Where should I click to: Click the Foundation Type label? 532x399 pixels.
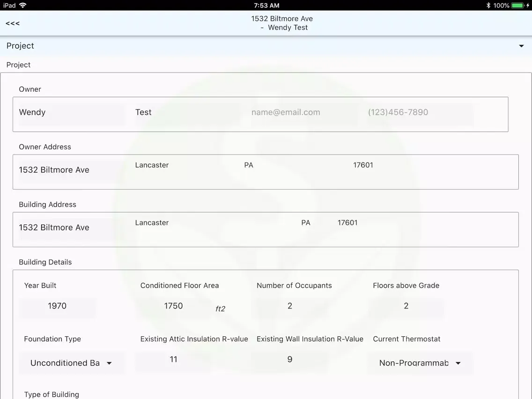click(x=52, y=339)
